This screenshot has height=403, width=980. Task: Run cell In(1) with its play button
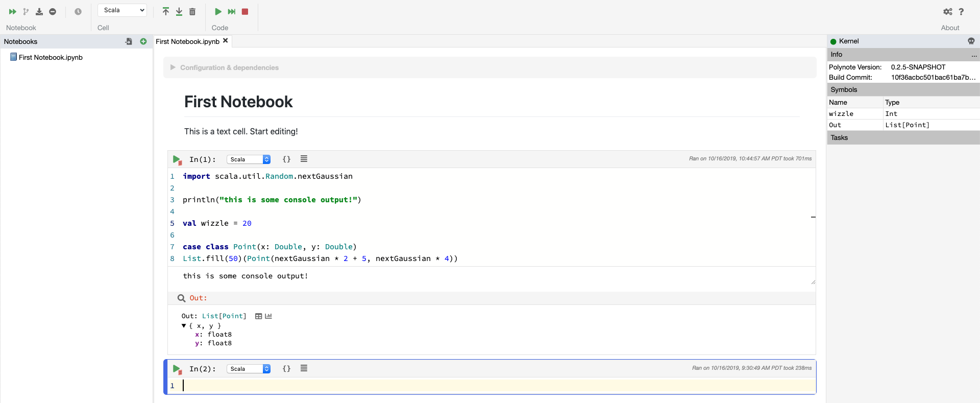[x=177, y=160]
